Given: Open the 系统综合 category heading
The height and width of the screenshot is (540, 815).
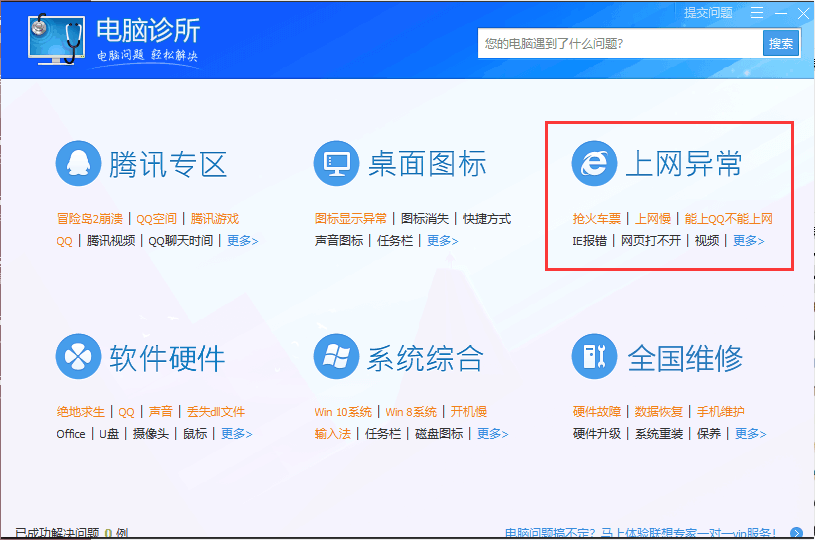Looking at the screenshot, I should [x=425, y=358].
